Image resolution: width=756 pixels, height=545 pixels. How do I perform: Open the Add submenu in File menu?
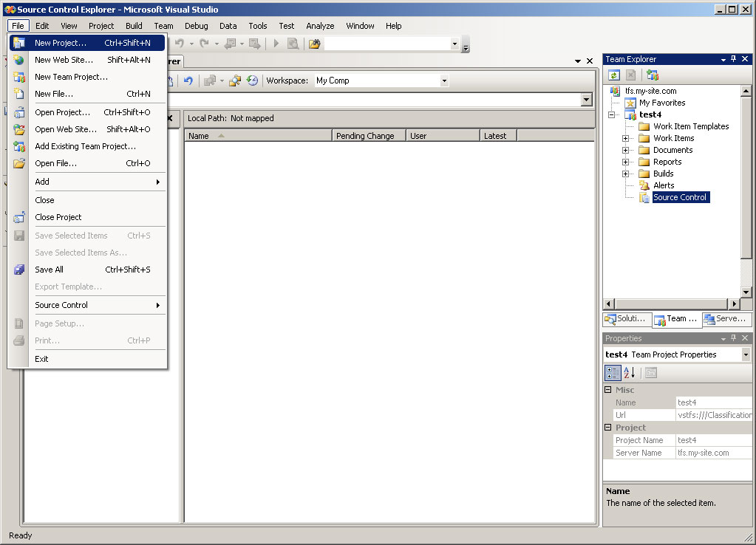[87, 182]
